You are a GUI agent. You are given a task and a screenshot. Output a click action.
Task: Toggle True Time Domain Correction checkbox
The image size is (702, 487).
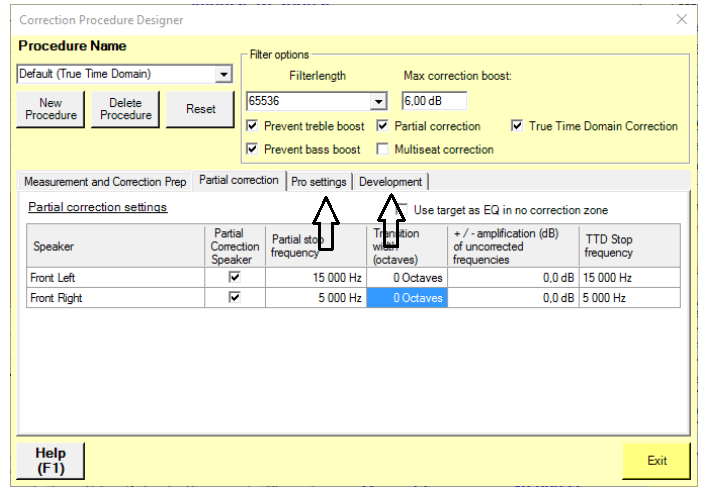tap(517, 127)
